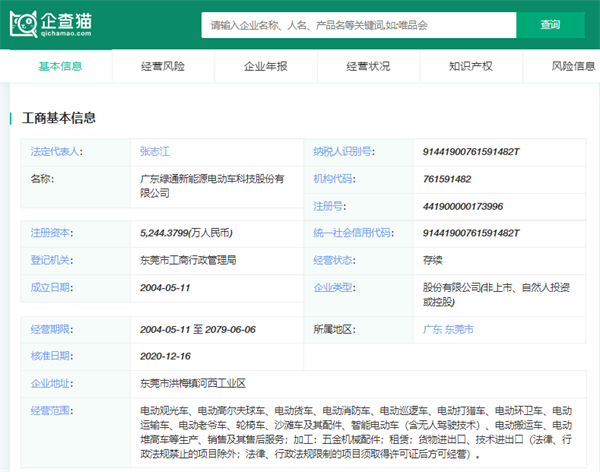Select the 工商基本信息 section heading
The width and height of the screenshot is (600, 472).
pyautogui.click(x=59, y=118)
